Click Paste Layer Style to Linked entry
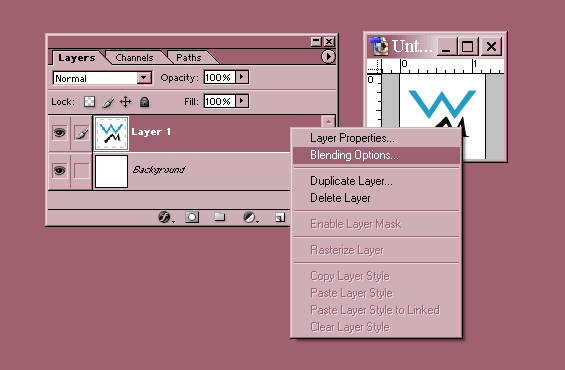This screenshot has height=370, width=565. tap(376, 310)
